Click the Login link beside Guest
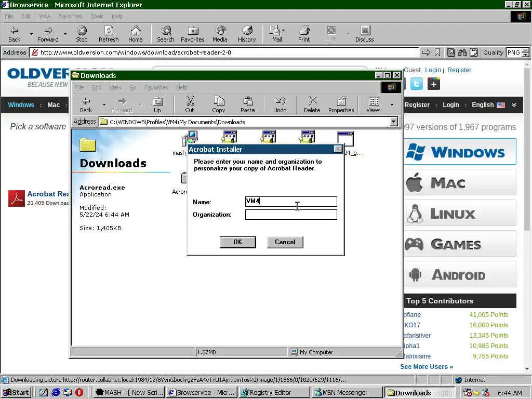The image size is (532, 399). click(433, 70)
